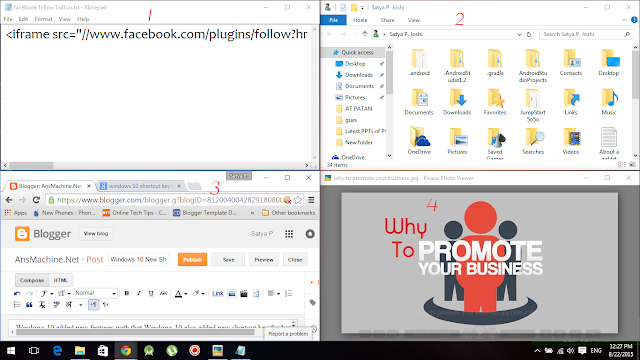This screenshot has width=640, height=360.
Task: Click View blog button in Blogger
Action: (96, 233)
